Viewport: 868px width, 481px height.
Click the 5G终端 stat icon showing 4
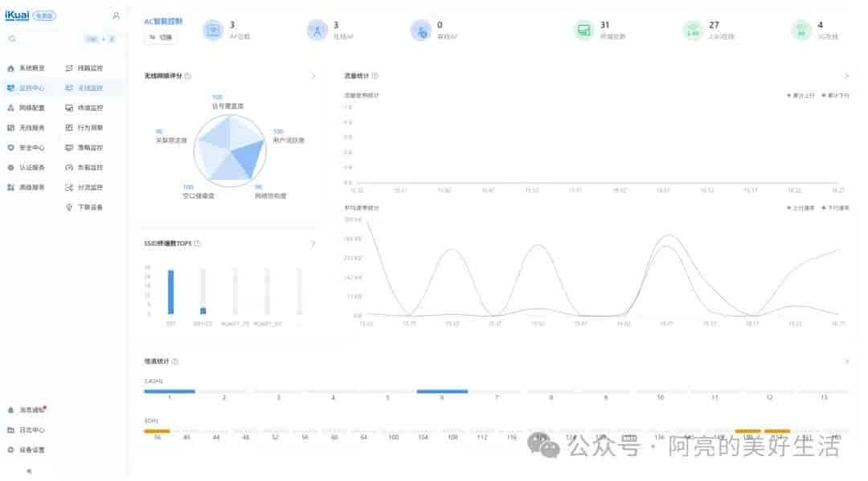[800, 31]
